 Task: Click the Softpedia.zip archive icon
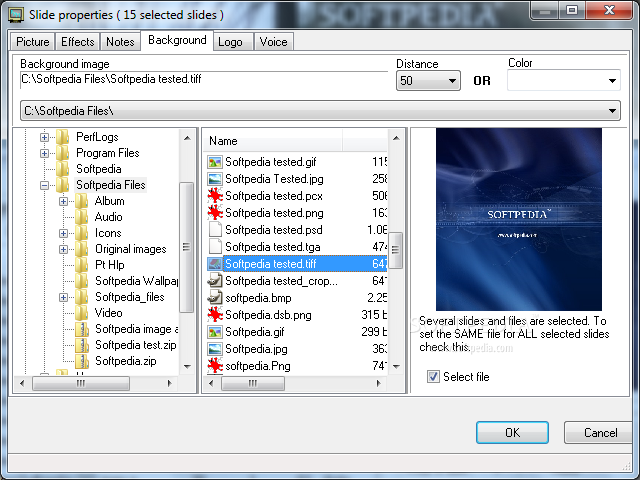tap(82, 361)
